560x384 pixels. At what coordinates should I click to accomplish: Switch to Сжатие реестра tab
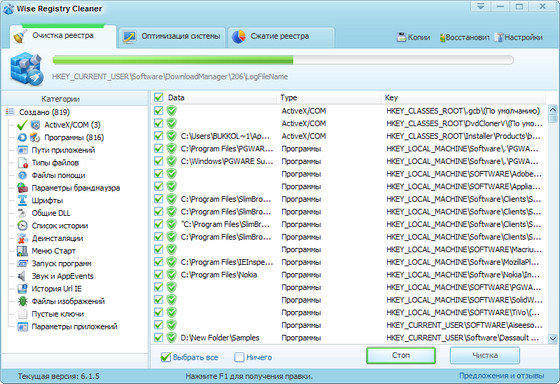281,36
